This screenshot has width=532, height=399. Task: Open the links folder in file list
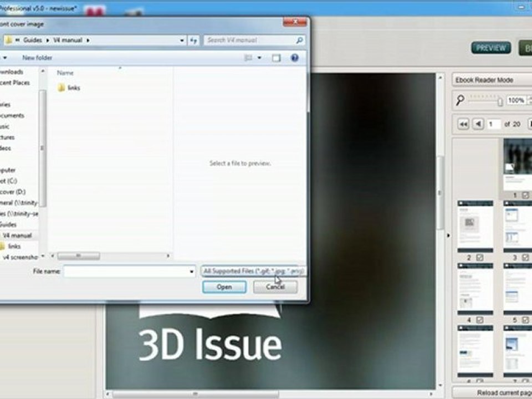tap(69, 88)
